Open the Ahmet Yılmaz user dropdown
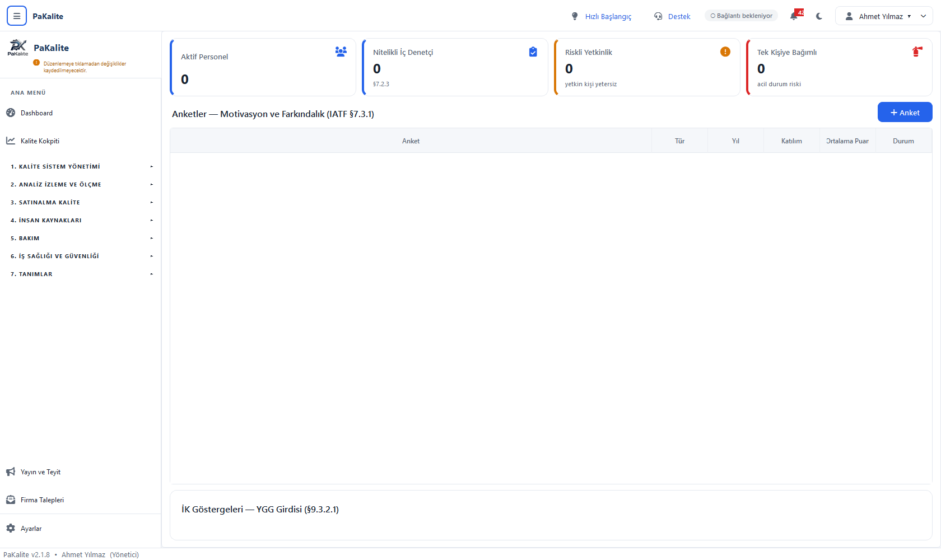Screen dimensions: 941x560 pyautogui.click(x=884, y=16)
